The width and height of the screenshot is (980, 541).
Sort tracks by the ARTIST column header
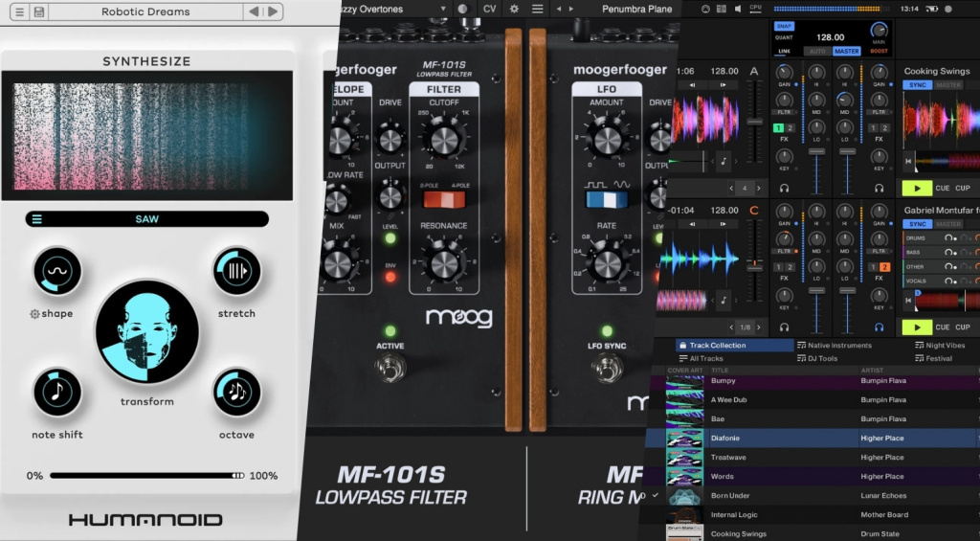pyautogui.click(x=872, y=371)
